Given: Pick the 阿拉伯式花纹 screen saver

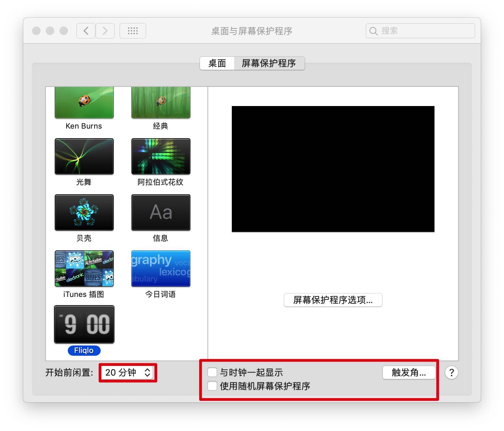Looking at the screenshot, I should (x=161, y=156).
